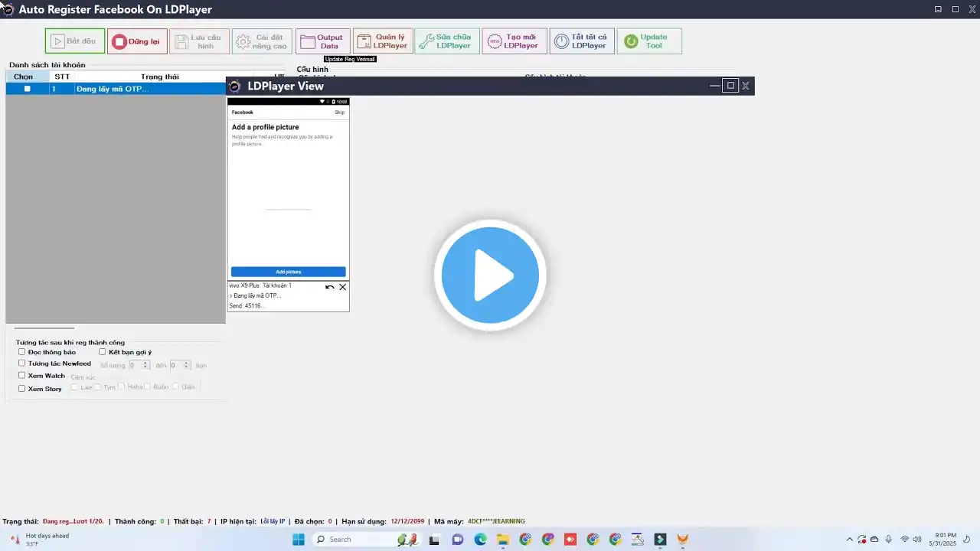The image size is (980, 551).
Task: Click the LDPlayer View window logo icon
Action: click(x=235, y=86)
